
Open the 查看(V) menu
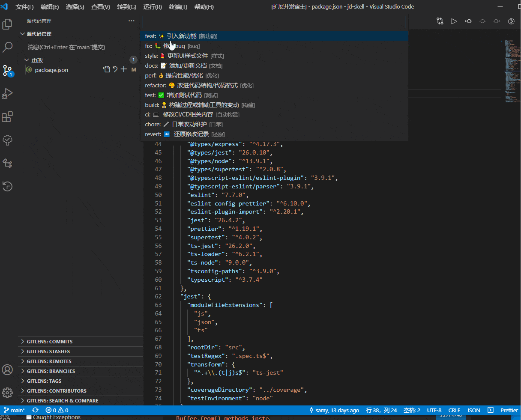click(101, 7)
